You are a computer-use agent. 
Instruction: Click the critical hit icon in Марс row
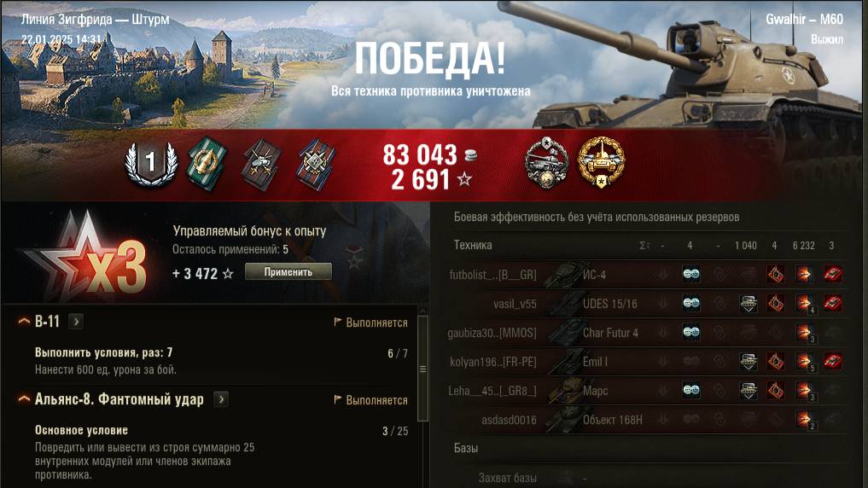point(776,391)
